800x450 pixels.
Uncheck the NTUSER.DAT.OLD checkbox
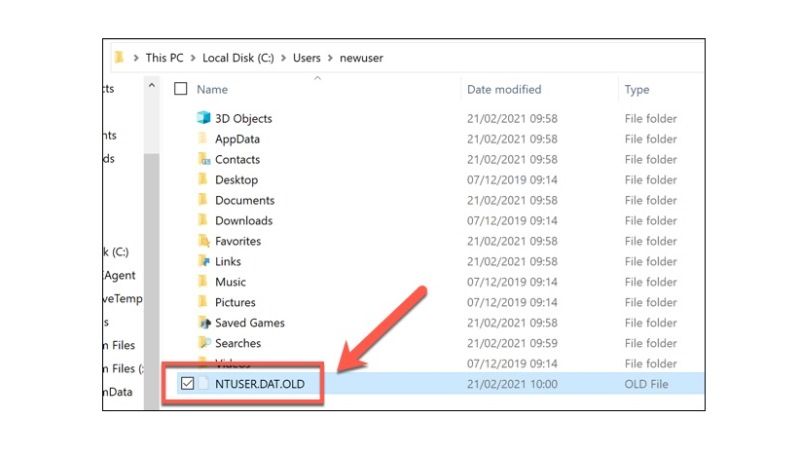click(187, 383)
